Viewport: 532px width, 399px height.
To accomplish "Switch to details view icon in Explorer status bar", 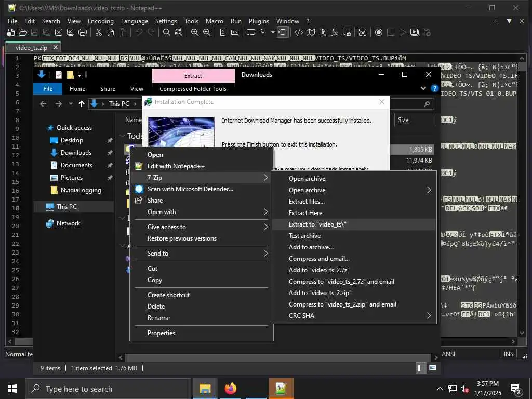I will point(420,368).
